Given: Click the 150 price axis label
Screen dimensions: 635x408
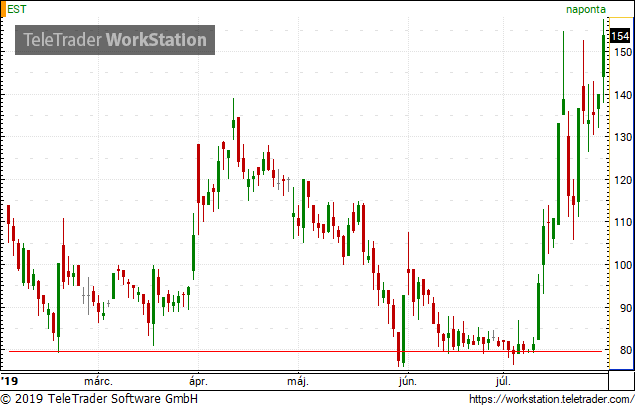Looking at the screenshot, I should click(622, 52).
